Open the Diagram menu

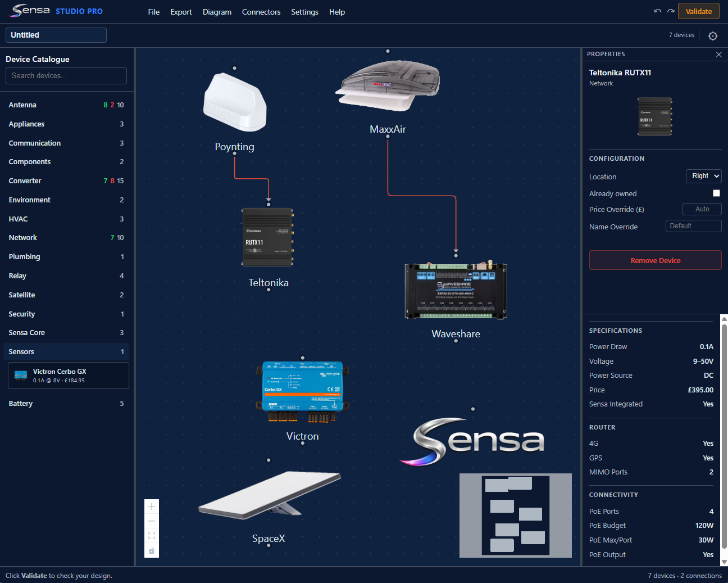coord(217,12)
